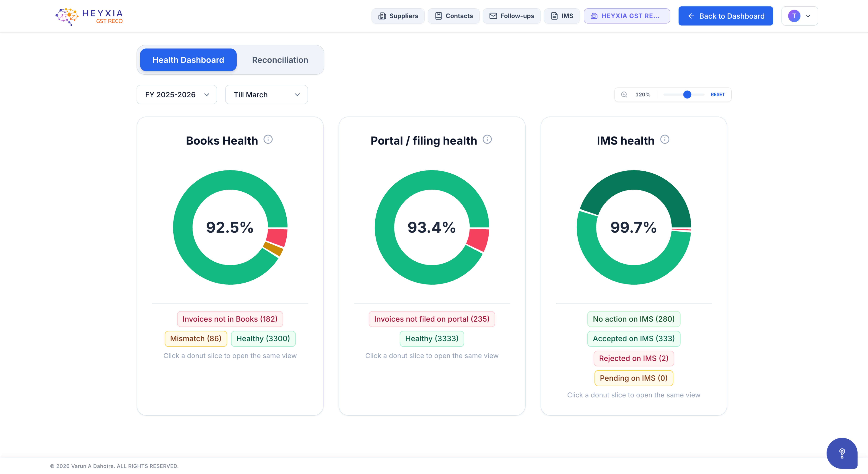The height and width of the screenshot is (474, 868).
Task: Click Back to Dashboard
Action: coord(725,16)
